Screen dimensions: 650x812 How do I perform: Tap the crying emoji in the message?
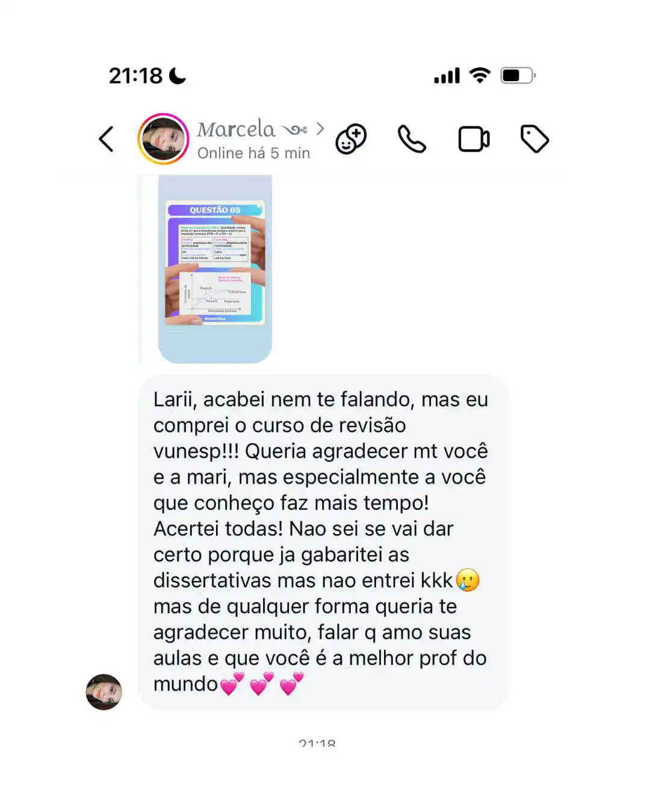468,580
